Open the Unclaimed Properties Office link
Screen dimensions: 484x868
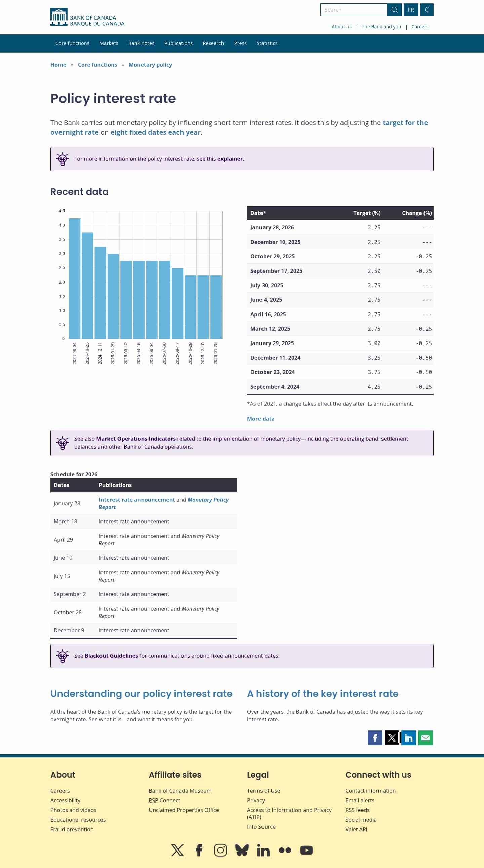(x=184, y=810)
